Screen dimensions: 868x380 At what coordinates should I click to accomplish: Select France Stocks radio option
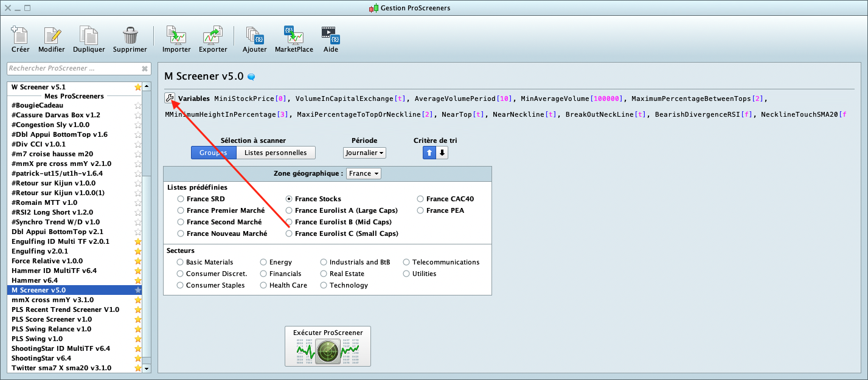point(289,199)
